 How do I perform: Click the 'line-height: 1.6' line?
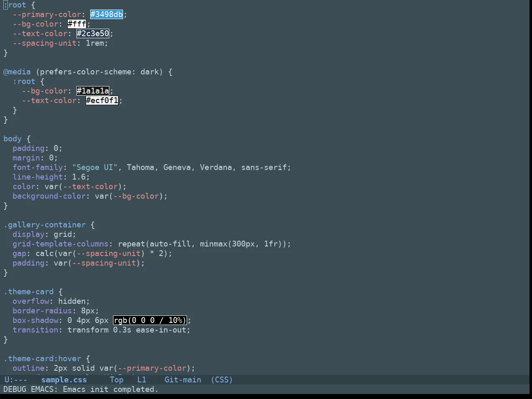coord(51,177)
